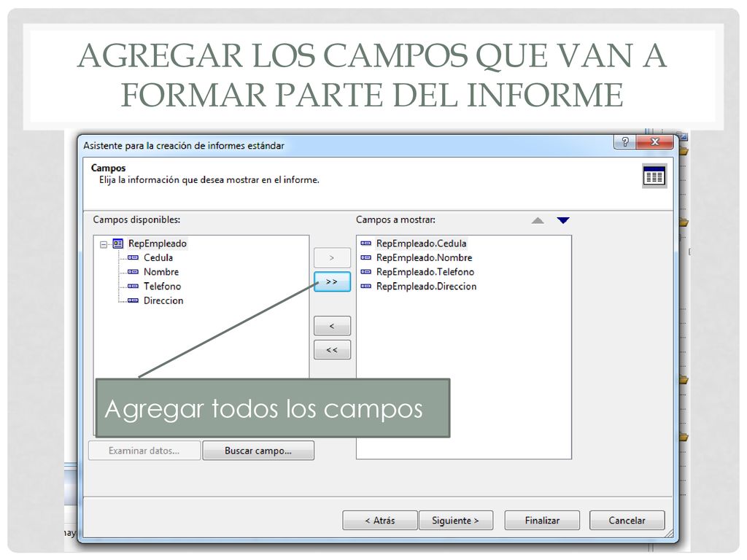The image size is (747, 560).
Task: Click the add all fields >> button
Action: coord(332,281)
